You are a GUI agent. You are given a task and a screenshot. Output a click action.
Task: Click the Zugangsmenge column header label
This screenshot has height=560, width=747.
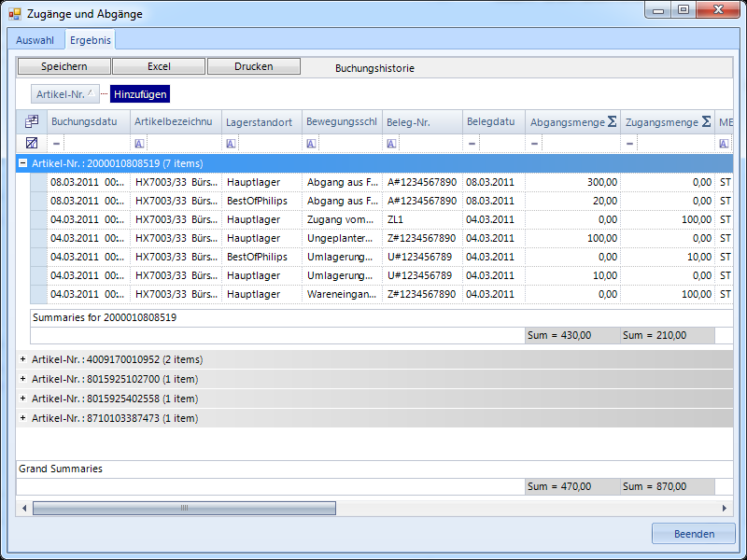click(x=662, y=122)
